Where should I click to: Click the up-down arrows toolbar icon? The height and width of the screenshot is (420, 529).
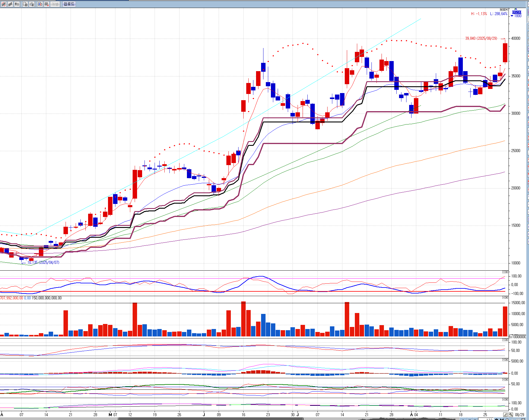(x=17, y=4)
